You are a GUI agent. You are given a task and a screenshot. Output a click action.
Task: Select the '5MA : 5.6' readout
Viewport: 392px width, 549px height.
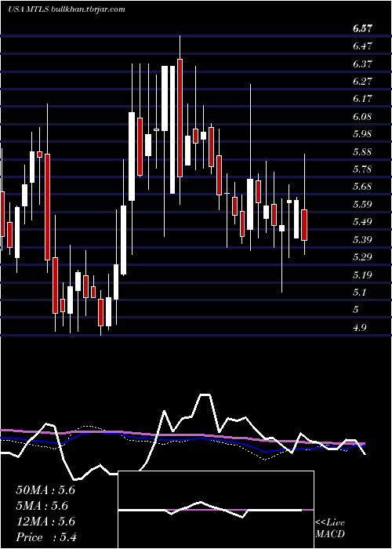[42, 506]
